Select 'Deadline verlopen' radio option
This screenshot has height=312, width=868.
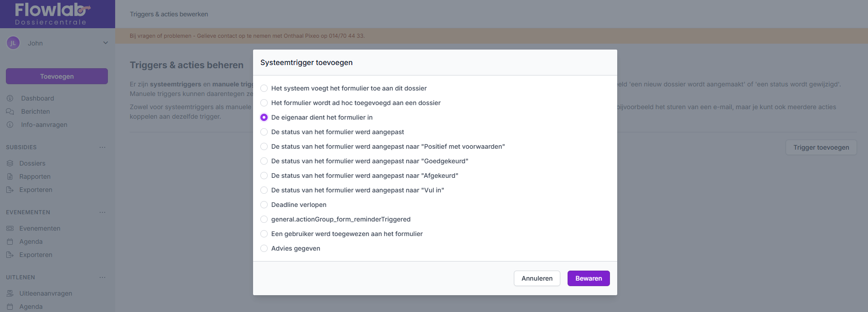pos(264,205)
